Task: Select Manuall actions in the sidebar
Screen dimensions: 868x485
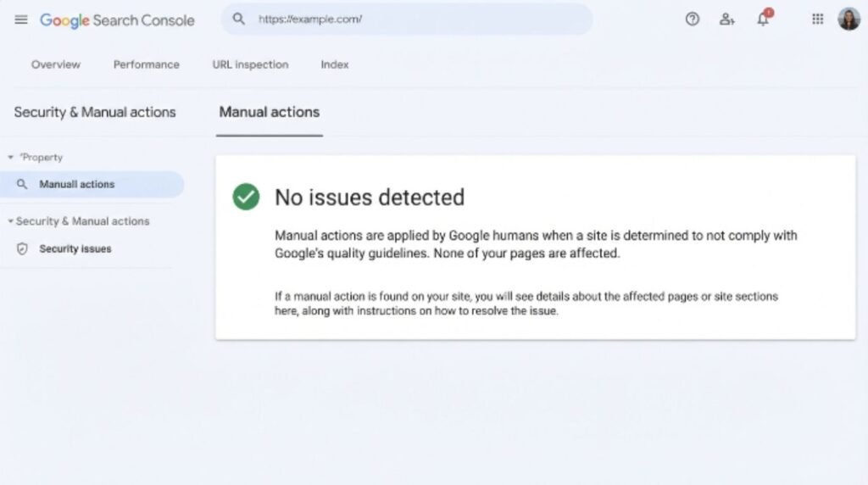Action: coord(92,184)
